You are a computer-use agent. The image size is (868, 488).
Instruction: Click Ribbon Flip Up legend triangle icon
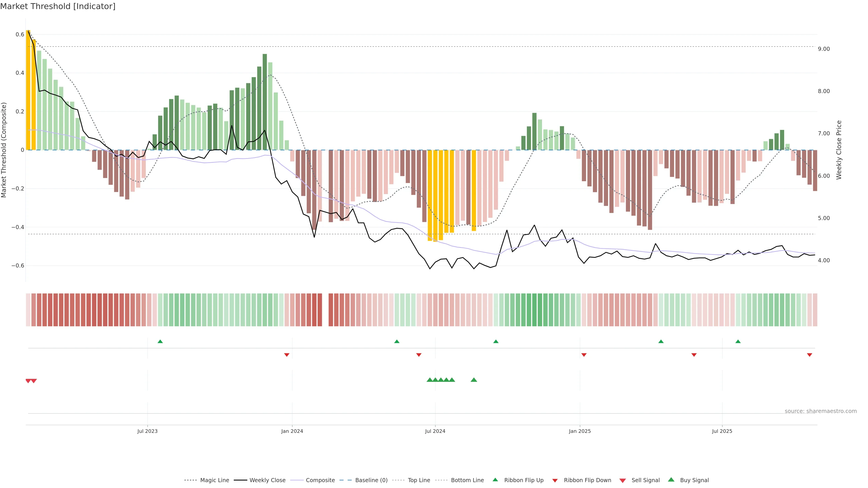pos(495,480)
